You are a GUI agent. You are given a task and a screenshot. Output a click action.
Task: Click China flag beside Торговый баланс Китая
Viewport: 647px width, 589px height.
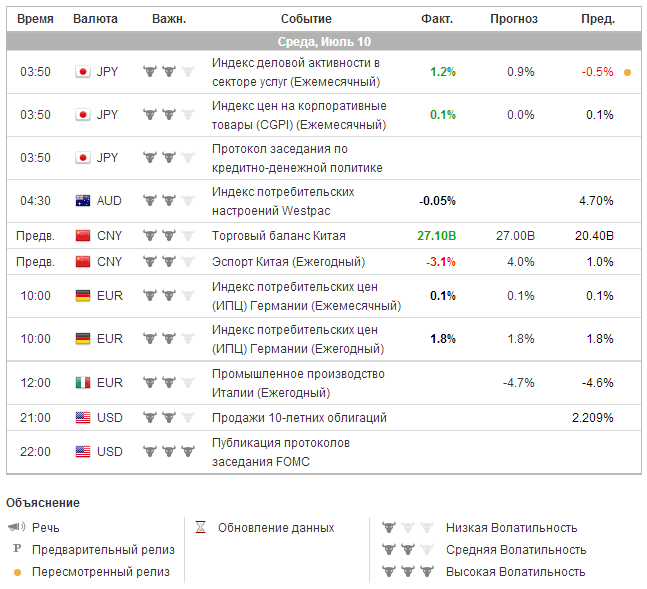click(83, 236)
